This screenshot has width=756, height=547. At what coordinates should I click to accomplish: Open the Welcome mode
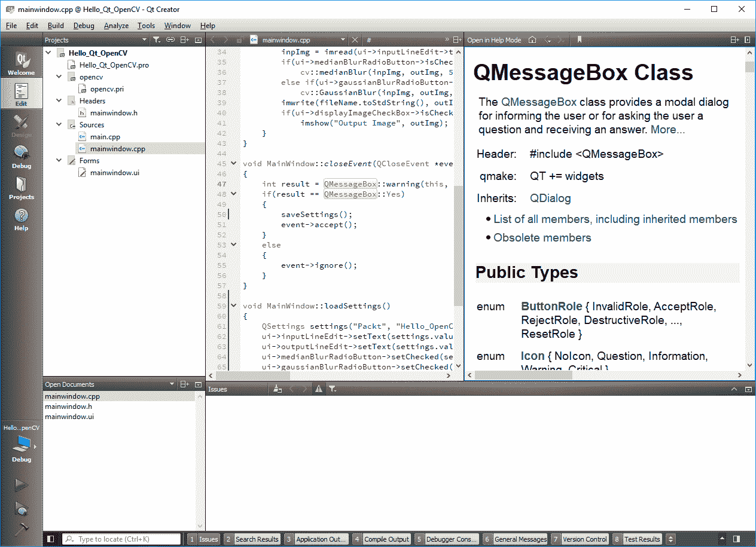point(21,63)
